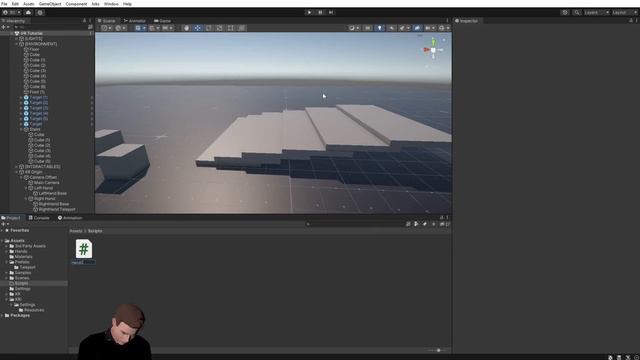Collapse the Stairs object in Hierarchy
Screen dimensions: 640x360
[21, 129]
